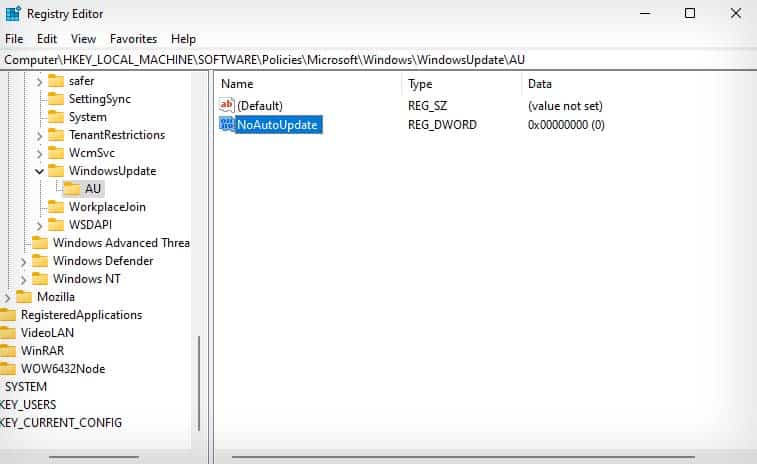Expand the TenantRestrictions key
Screen dimensions: 757x464
click(40, 136)
